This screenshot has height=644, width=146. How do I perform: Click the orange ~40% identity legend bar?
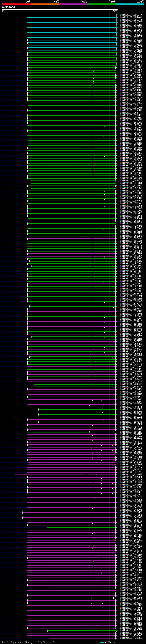coord(44,4)
